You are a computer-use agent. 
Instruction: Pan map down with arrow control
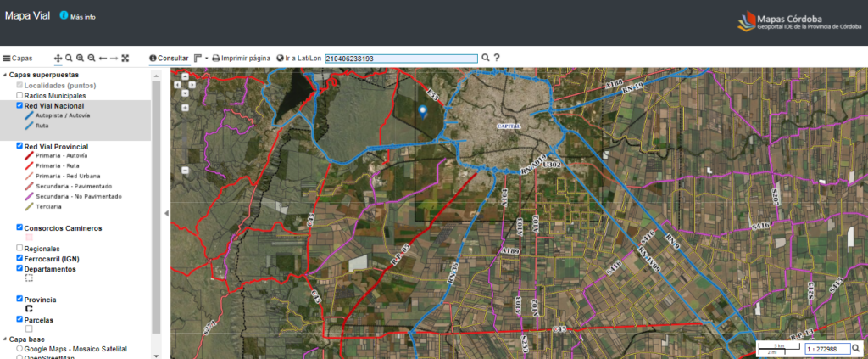coord(185,93)
